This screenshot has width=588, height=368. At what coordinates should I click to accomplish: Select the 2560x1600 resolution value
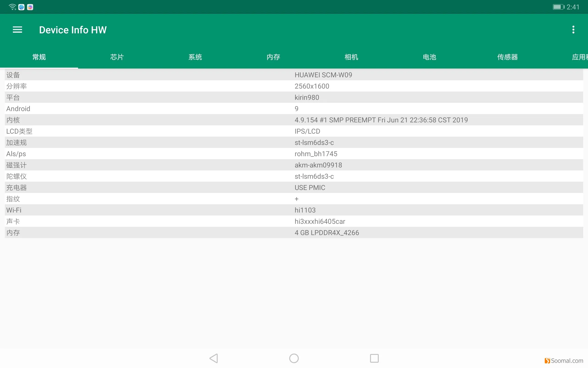click(x=312, y=86)
